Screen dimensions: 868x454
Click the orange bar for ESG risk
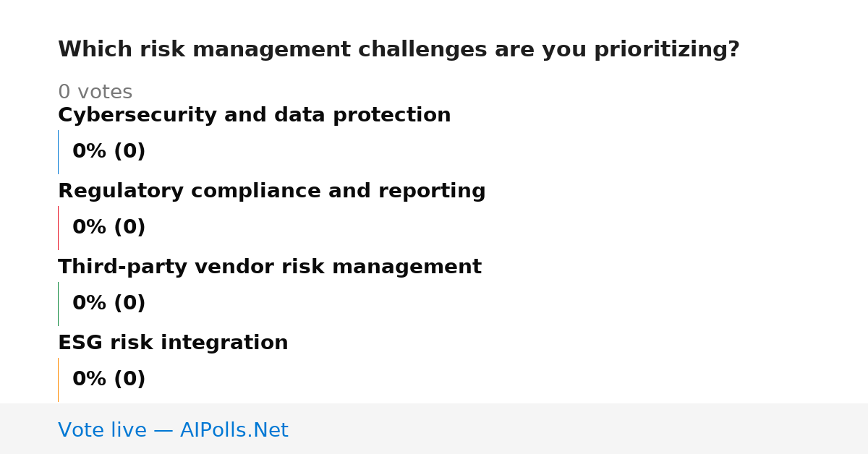[58, 380]
